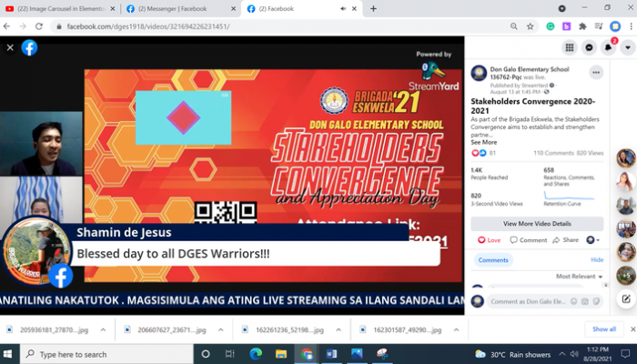The height and width of the screenshot is (364, 637).
Task: Click View More Video Details button
Action: pyautogui.click(x=537, y=224)
